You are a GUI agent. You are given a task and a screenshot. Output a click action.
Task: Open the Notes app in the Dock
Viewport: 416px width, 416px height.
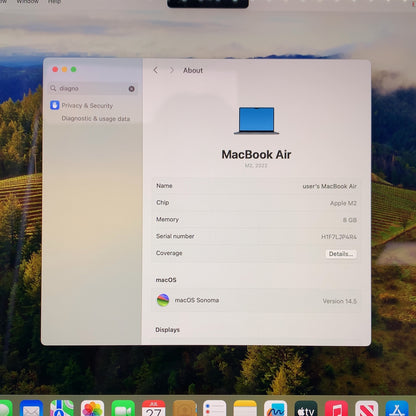tap(245, 409)
